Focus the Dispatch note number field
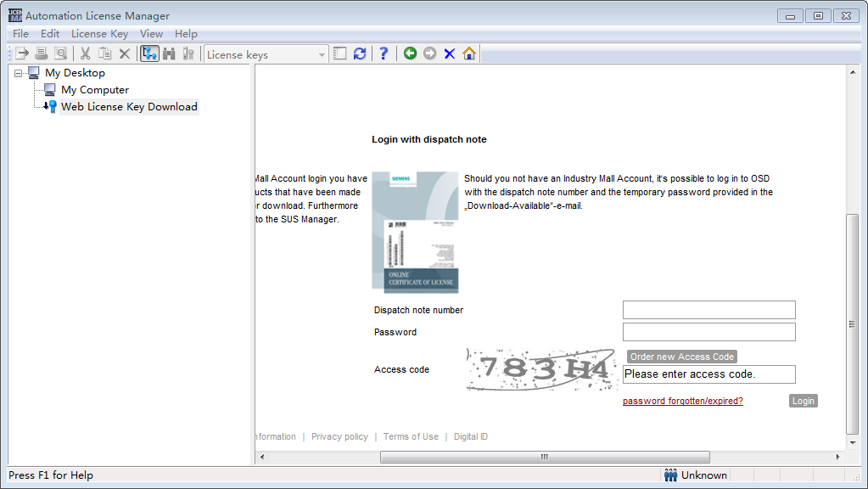Image resolution: width=868 pixels, height=489 pixels. [709, 310]
